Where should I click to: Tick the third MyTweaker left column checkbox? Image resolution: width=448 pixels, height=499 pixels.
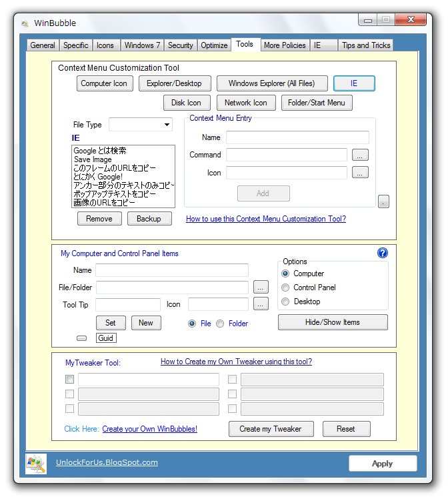69,409
